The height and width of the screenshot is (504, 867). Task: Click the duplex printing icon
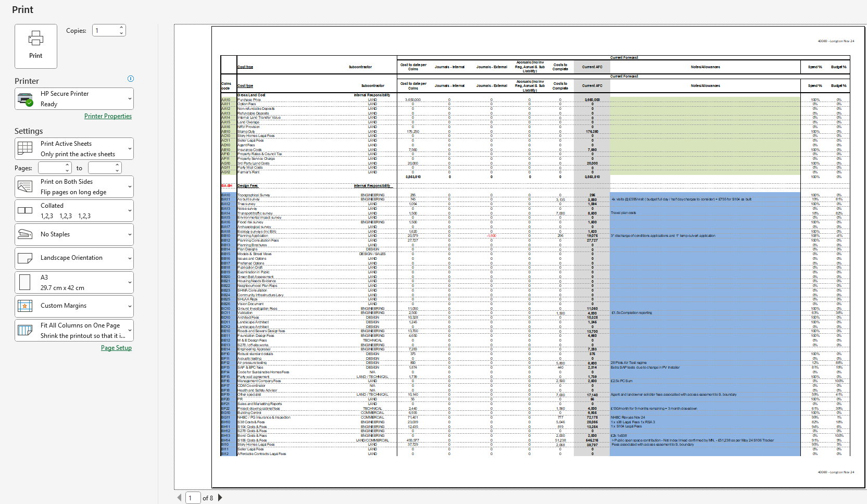pos(25,186)
